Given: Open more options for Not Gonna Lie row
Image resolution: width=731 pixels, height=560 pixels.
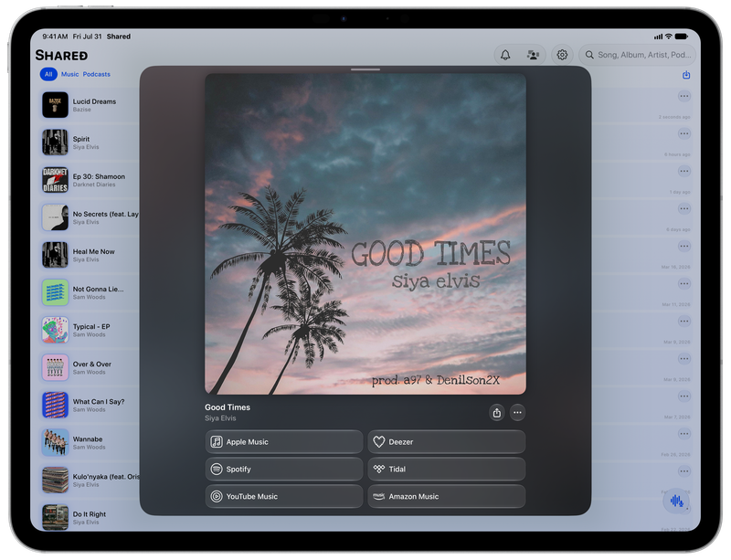Looking at the screenshot, I should tap(683, 283).
